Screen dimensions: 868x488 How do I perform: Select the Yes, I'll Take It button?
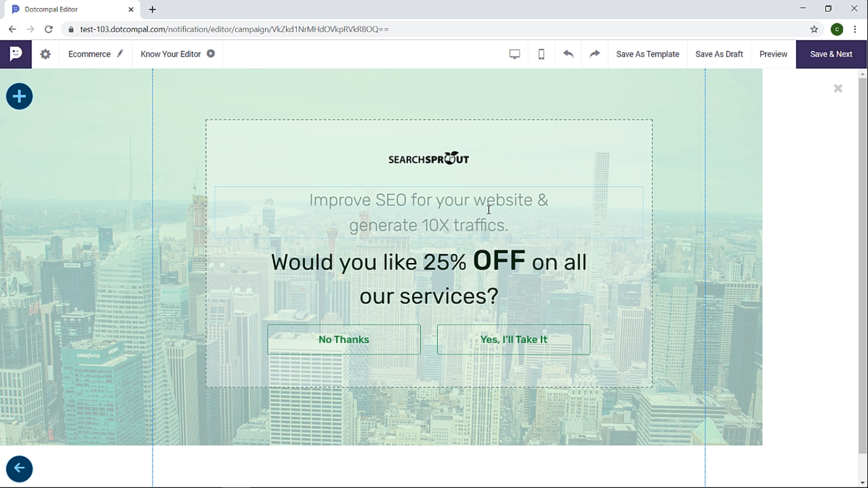[x=513, y=339]
